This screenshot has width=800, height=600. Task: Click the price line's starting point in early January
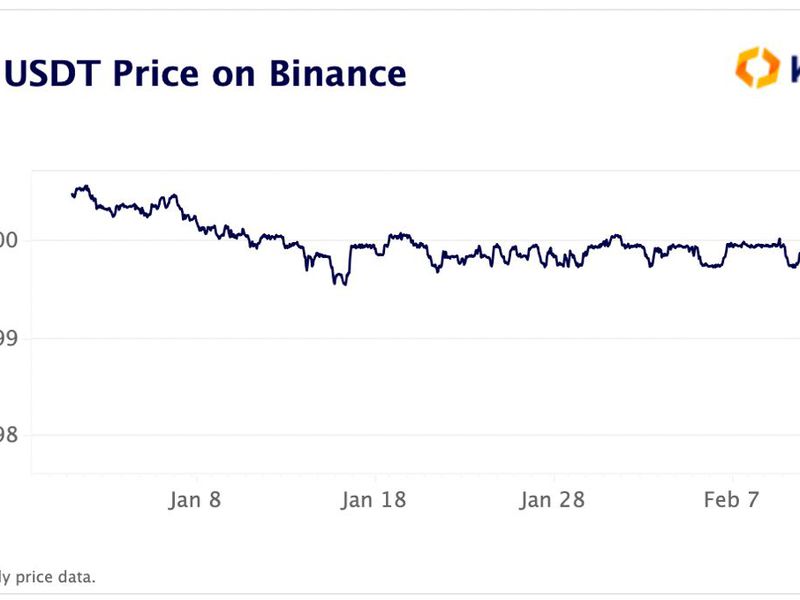[72, 194]
